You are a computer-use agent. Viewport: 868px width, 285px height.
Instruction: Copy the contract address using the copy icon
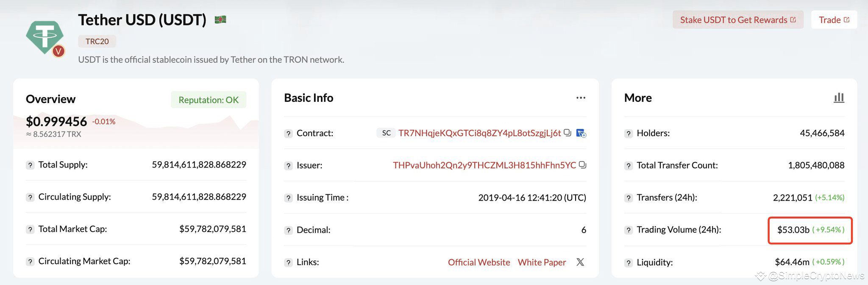[568, 133]
